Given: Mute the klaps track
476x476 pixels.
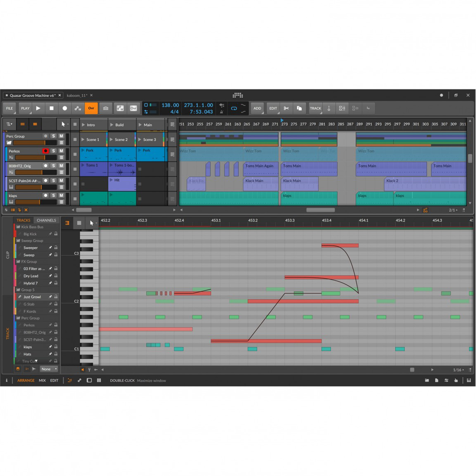Looking at the screenshot, I should click(x=61, y=195).
